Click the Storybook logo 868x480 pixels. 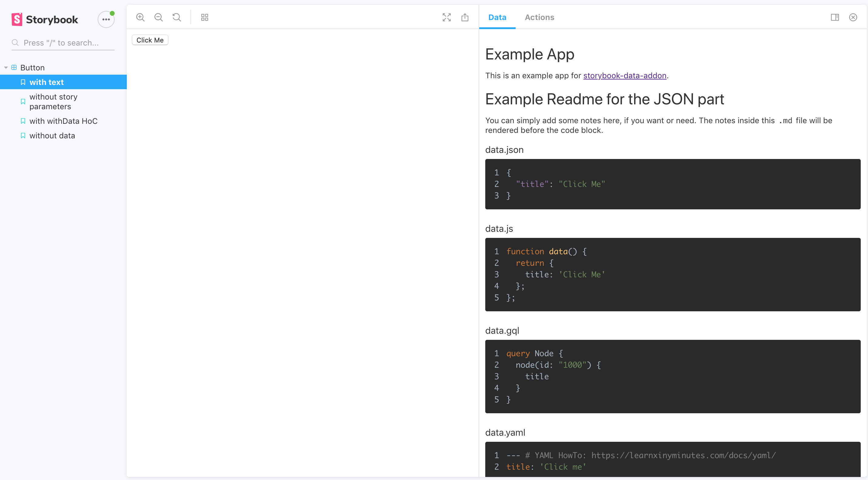[x=45, y=19]
